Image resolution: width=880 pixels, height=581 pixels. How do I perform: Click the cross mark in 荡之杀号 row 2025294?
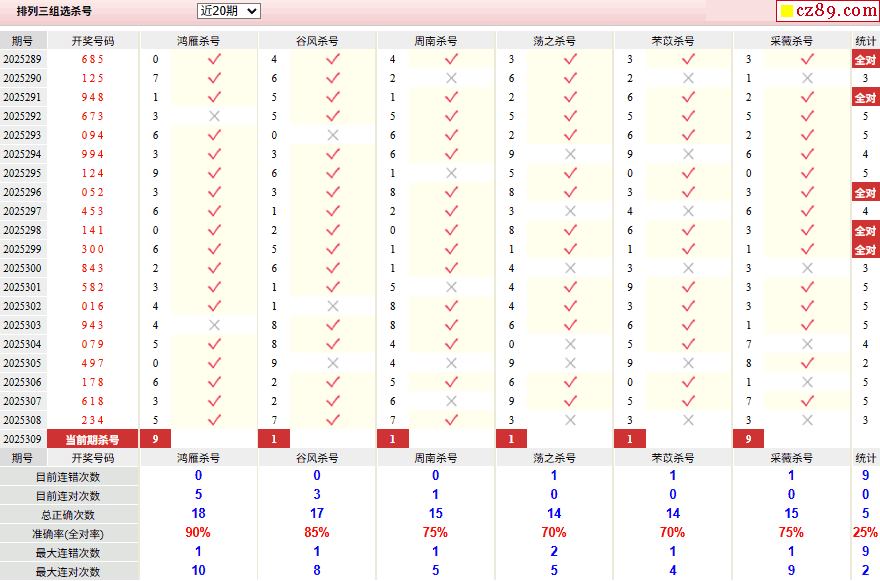click(x=570, y=154)
